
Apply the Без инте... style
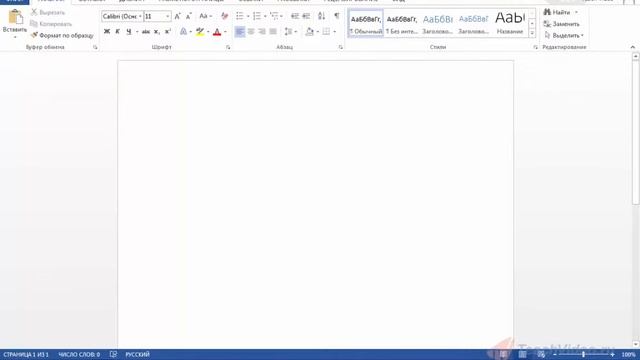point(402,23)
